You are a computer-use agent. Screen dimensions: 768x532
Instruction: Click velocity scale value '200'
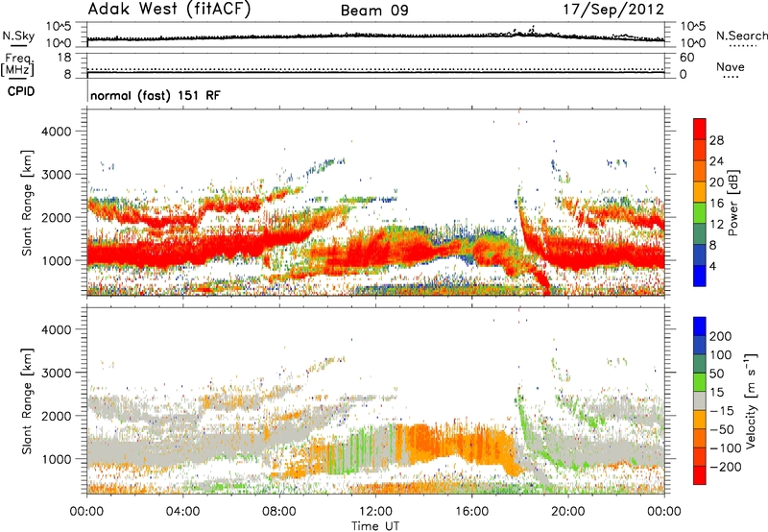pyautogui.click(x=721, y=336)
